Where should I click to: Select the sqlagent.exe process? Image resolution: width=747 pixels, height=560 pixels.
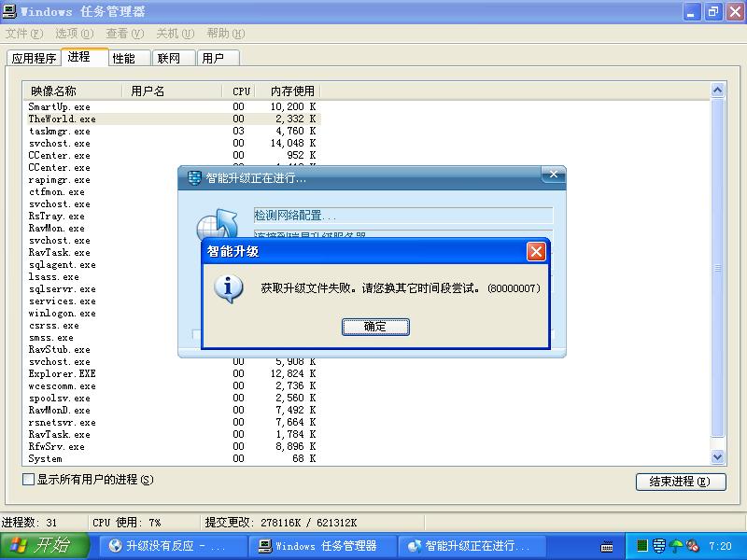[62, 264]
